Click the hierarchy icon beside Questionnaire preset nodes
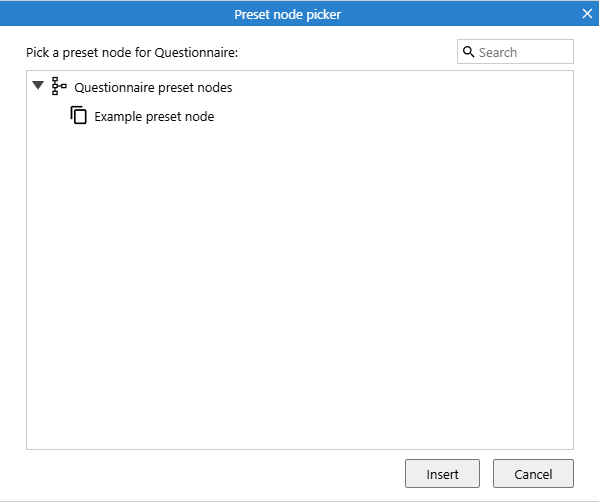This screenshot has width=599, height=502. coord(59,86)
